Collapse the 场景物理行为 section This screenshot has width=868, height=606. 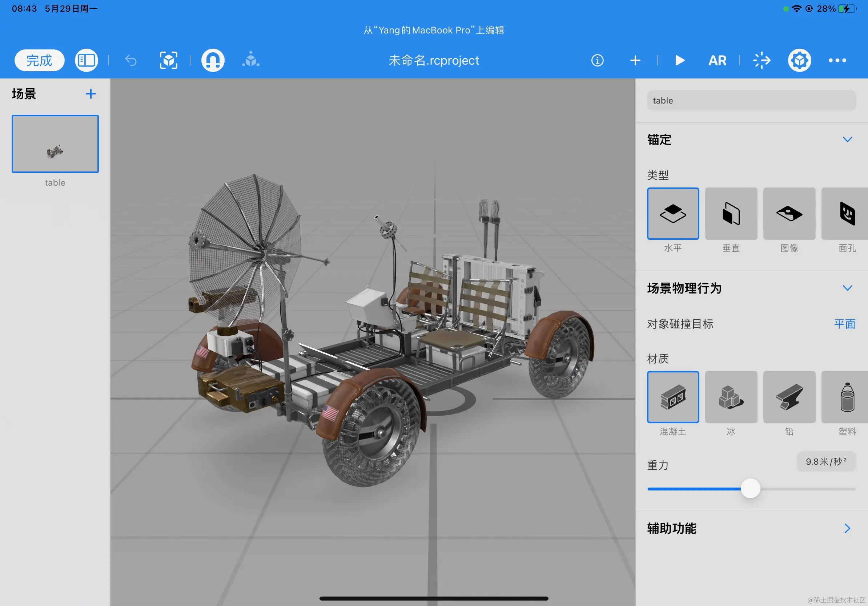847,288
